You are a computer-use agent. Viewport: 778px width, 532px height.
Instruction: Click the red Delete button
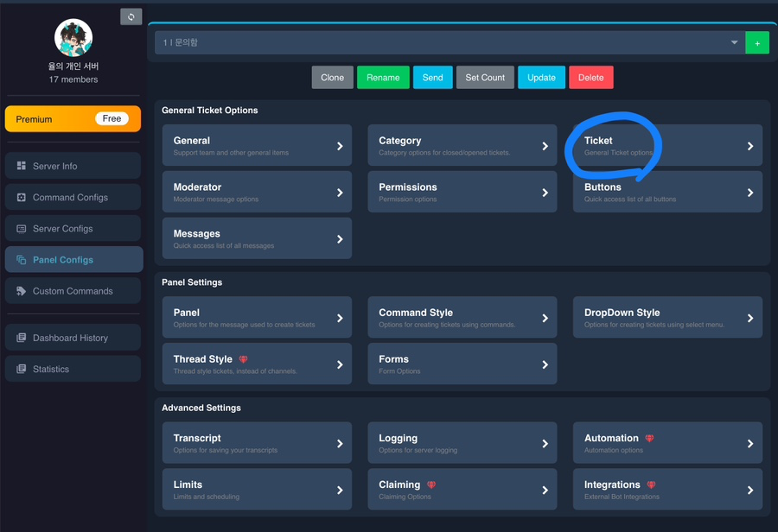(591, 78)
